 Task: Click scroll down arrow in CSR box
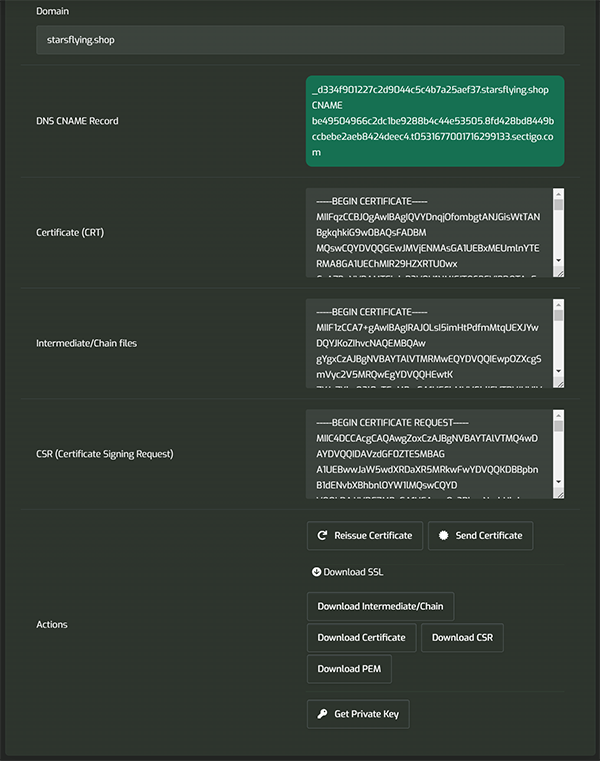[559, 482]
